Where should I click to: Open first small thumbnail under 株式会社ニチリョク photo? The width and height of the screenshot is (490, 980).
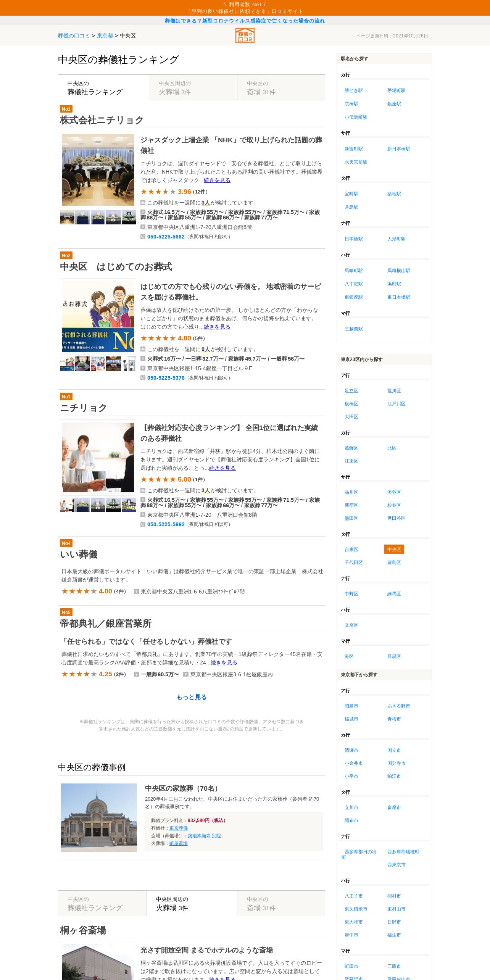(x=67, y=217)
